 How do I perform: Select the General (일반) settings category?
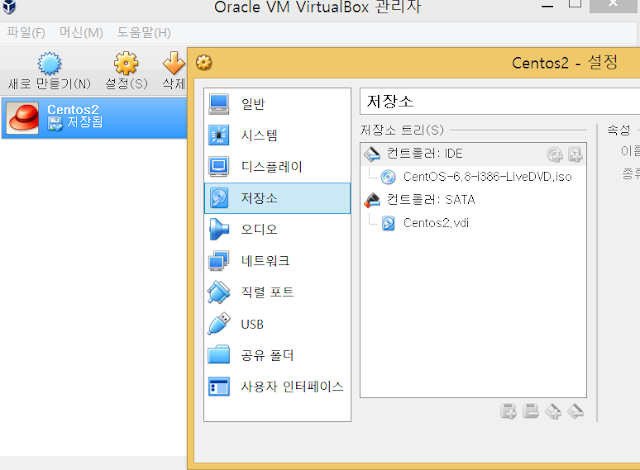[277, 104]
